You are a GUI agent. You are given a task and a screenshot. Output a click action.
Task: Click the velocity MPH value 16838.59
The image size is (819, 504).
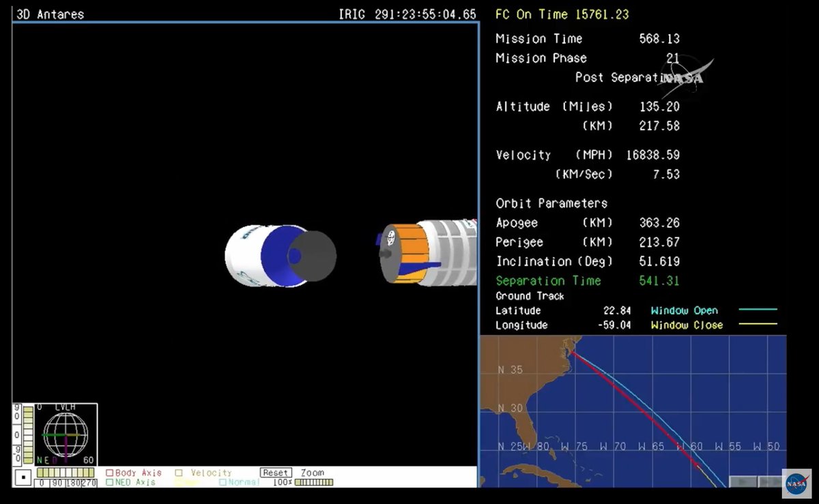click(652, 155)
